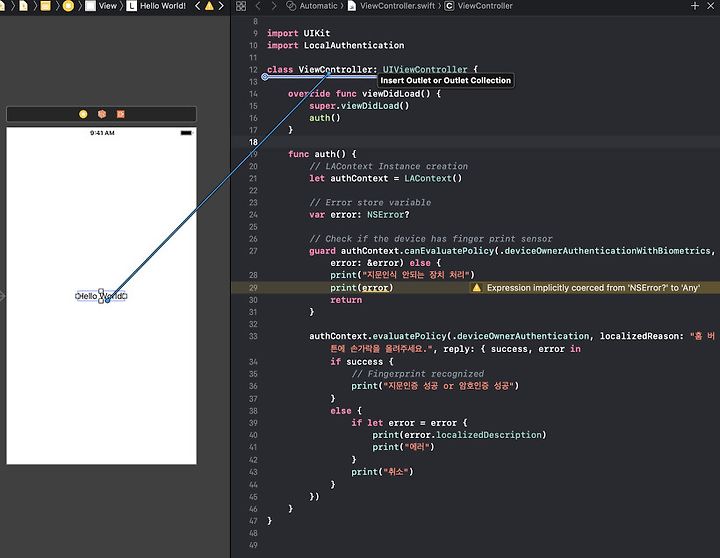Click print("취소") statement on line 43

382,472
